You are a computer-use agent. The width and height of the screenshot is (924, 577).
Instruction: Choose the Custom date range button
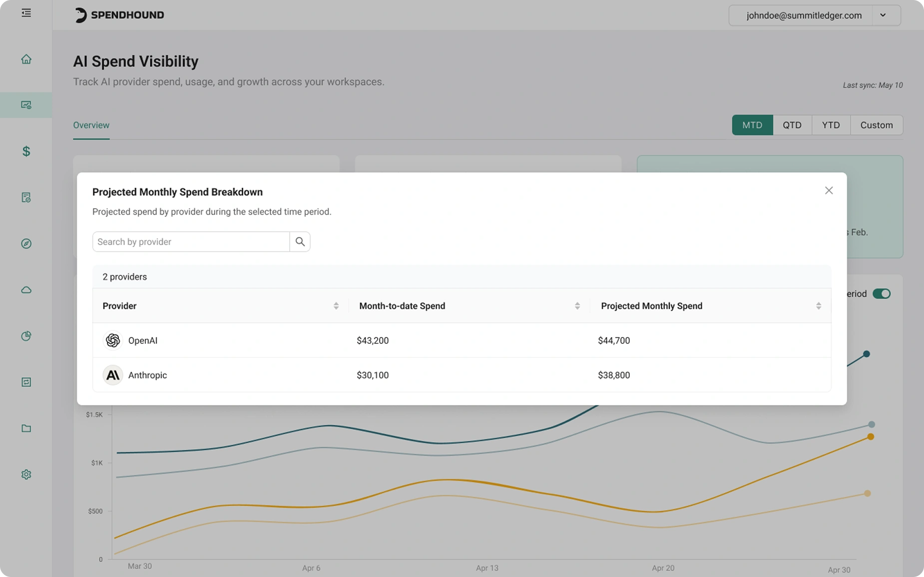[x=876, y=125]
